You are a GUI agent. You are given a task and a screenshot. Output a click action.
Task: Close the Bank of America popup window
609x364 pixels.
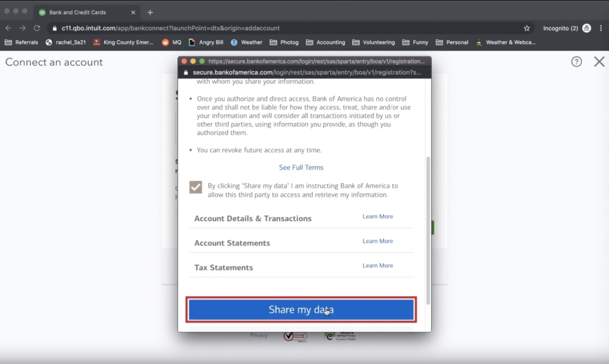pos(184,61)
